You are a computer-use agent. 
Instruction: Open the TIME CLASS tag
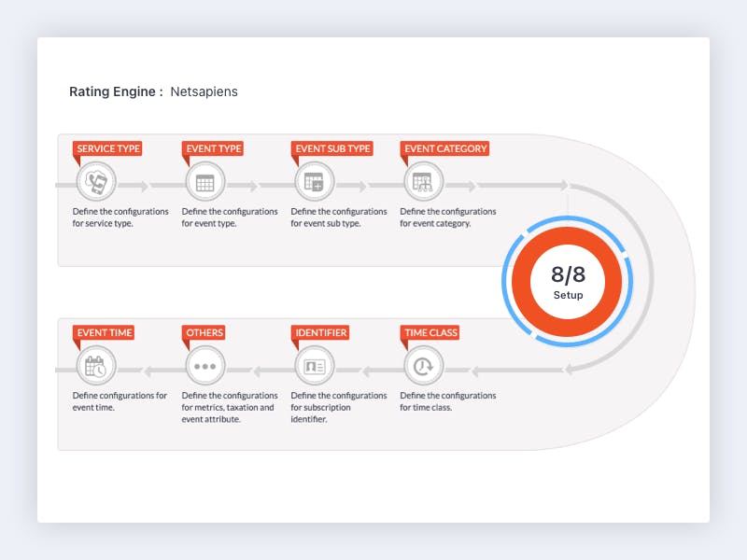click(430, 332)
